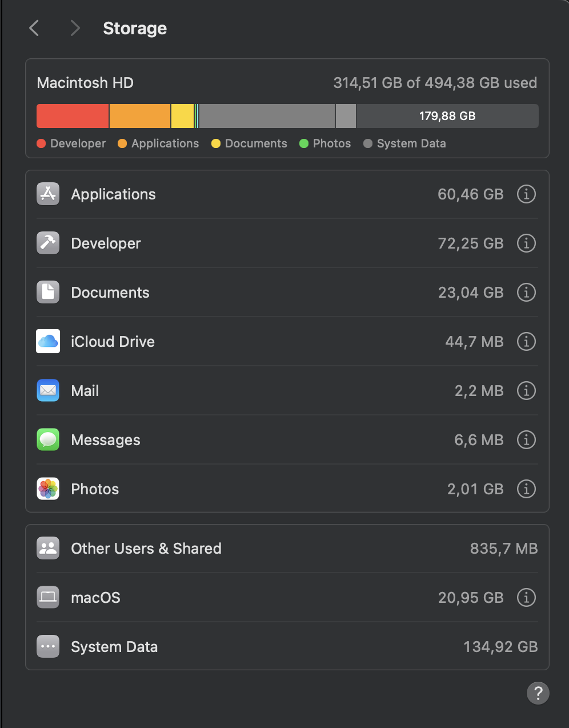Show Documents storage details info button
The width and height of the screenshot is (569, 728).
click(x=526, y=293)
